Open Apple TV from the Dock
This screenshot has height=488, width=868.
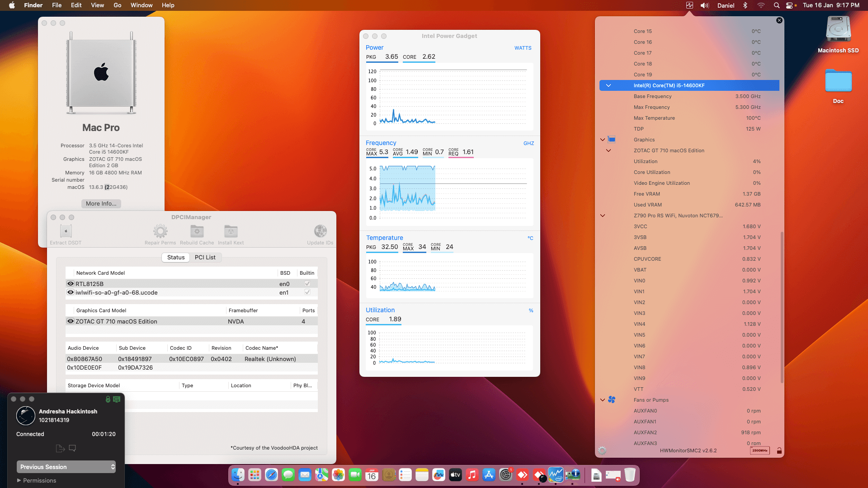(455, 475)
